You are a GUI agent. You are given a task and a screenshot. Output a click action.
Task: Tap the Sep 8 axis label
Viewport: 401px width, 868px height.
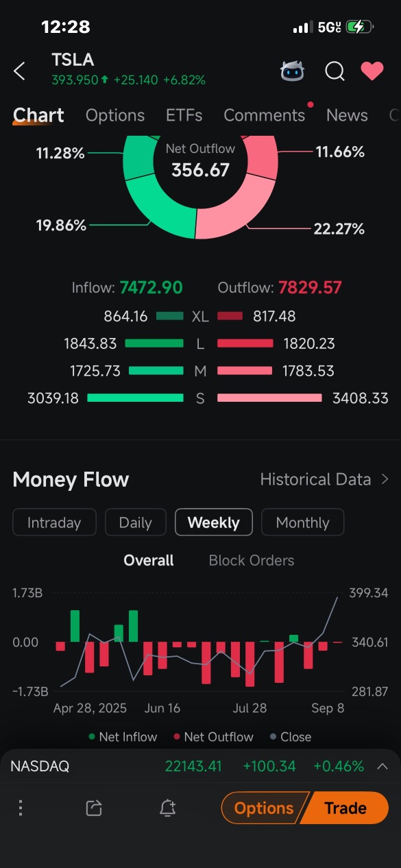click(328, 708)
